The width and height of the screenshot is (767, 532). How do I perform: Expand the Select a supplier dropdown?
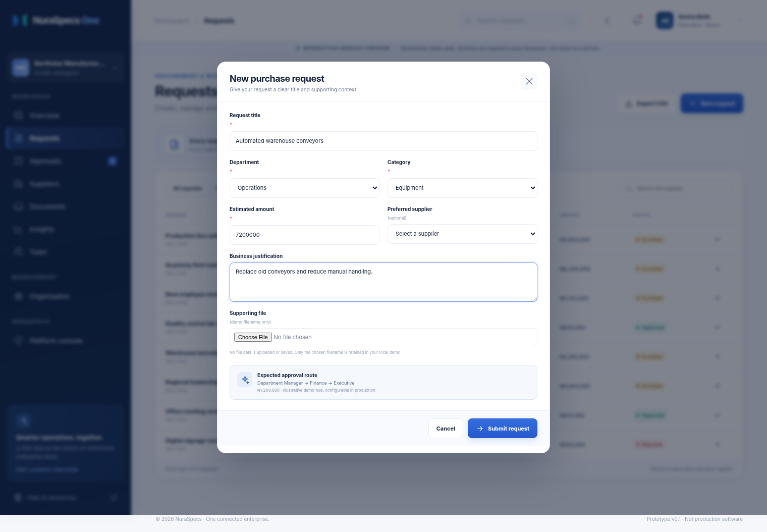(x=462, y=234)
